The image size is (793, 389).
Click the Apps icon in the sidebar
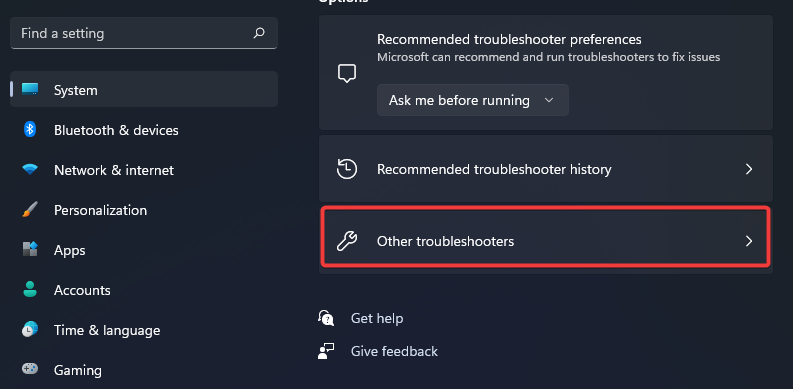tap(30, 249)
